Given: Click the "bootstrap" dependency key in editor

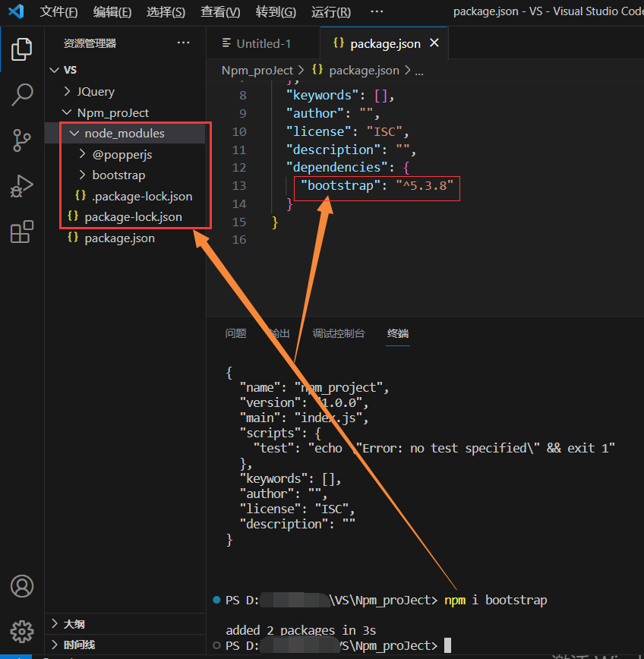Looking at the screenshot, I should point(340,185).
